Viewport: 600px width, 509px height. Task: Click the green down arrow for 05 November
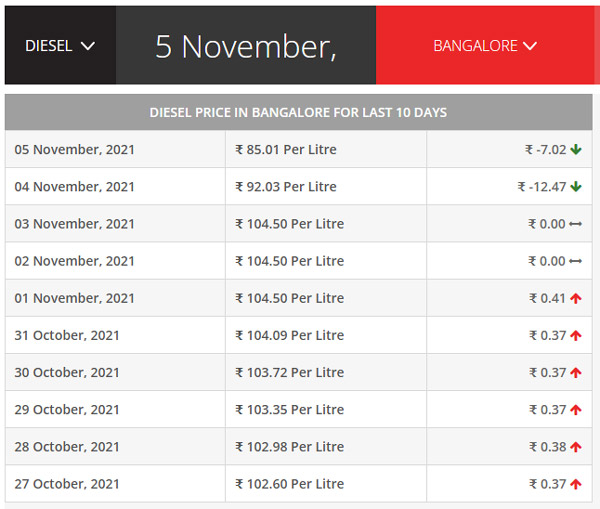tap(576, 150)
